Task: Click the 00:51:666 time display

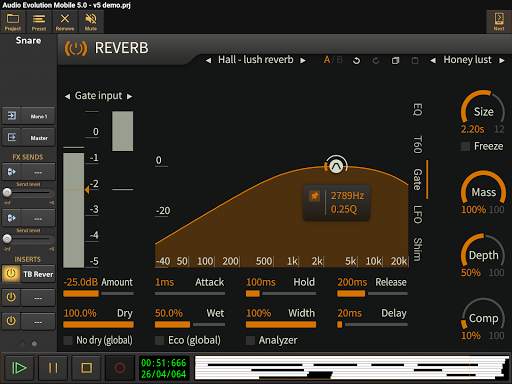Action: pos(164,363)
